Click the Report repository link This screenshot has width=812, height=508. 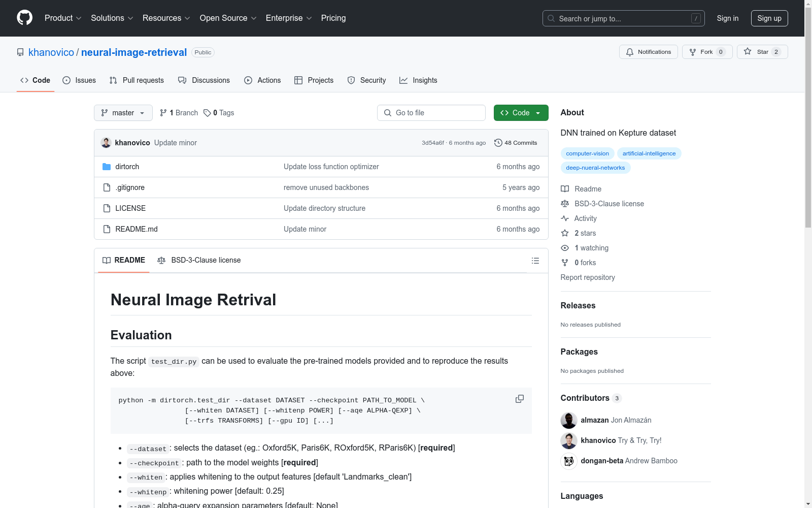coord(588,277)
